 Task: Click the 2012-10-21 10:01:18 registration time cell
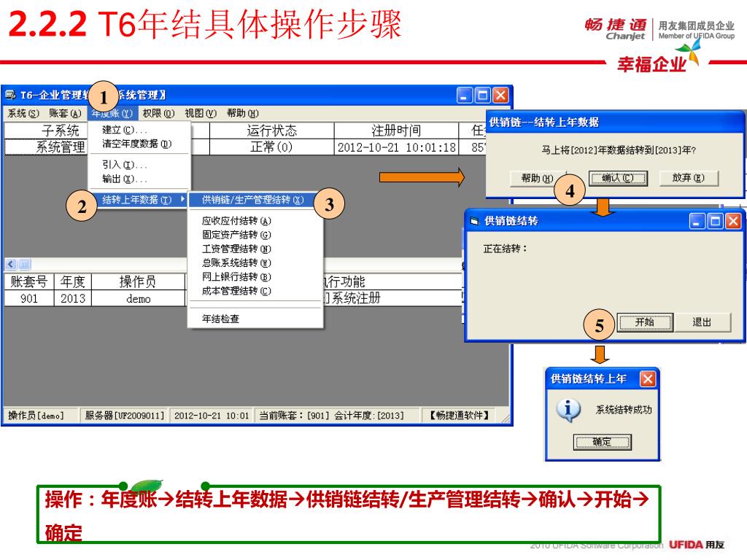click(396, 147)
